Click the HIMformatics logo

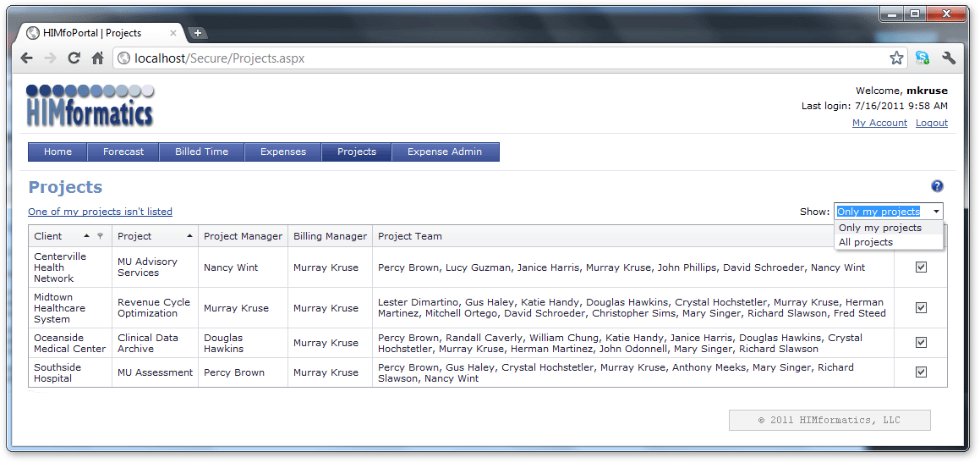tap(90, 105)
